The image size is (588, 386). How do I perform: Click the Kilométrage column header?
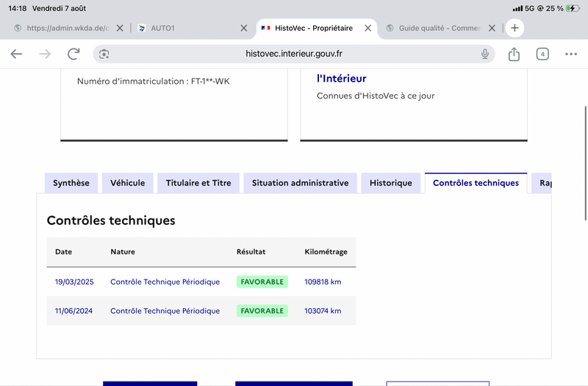(326, 251)
